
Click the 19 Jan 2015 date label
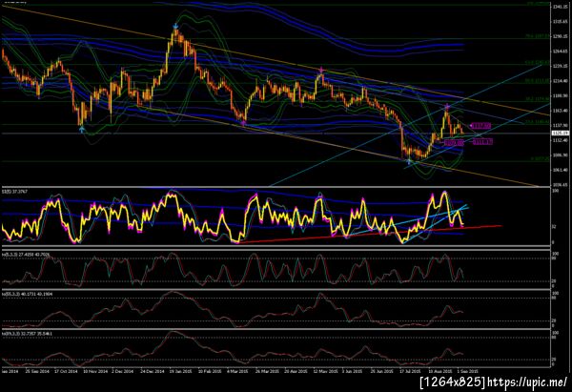180,371
